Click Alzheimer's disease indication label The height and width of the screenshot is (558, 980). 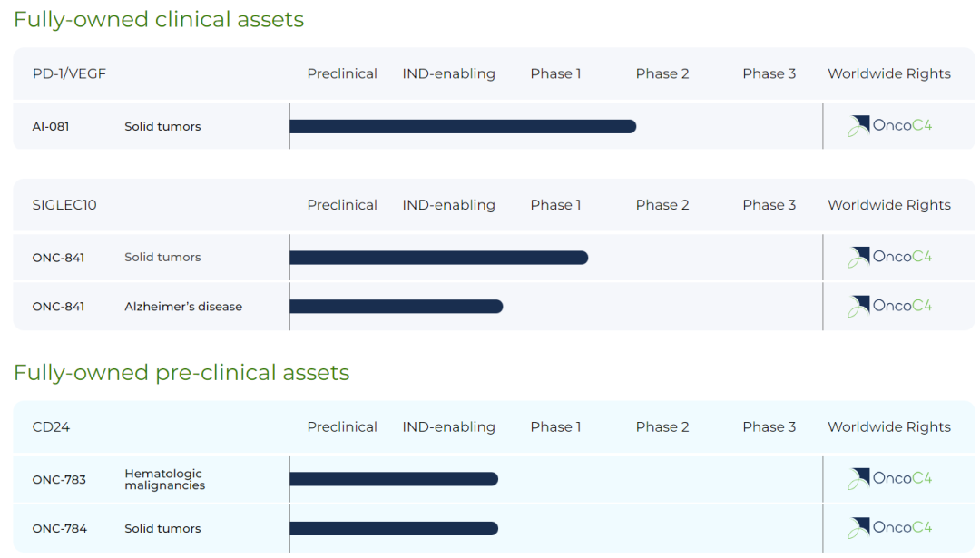point(183,307)
